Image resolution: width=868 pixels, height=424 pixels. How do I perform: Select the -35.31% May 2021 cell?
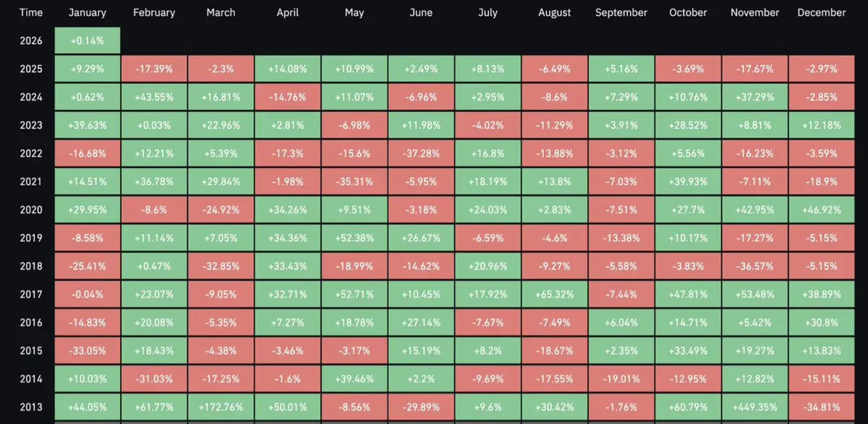[x=354, y=182]
